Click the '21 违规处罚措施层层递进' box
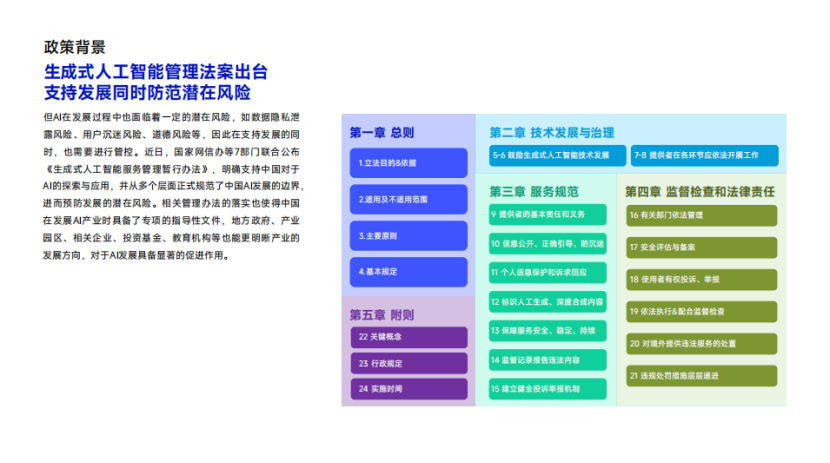The image size is (830, 463). 702,376
